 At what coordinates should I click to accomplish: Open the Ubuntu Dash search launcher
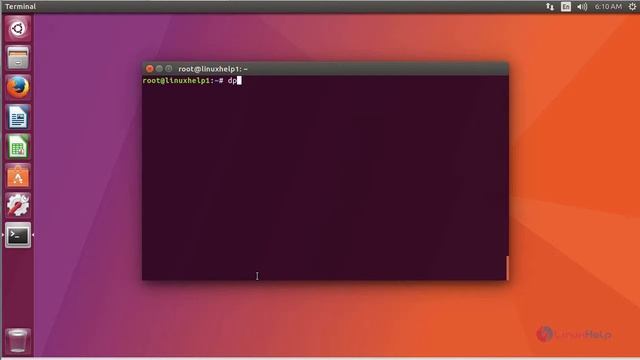[x=18, y=29]
